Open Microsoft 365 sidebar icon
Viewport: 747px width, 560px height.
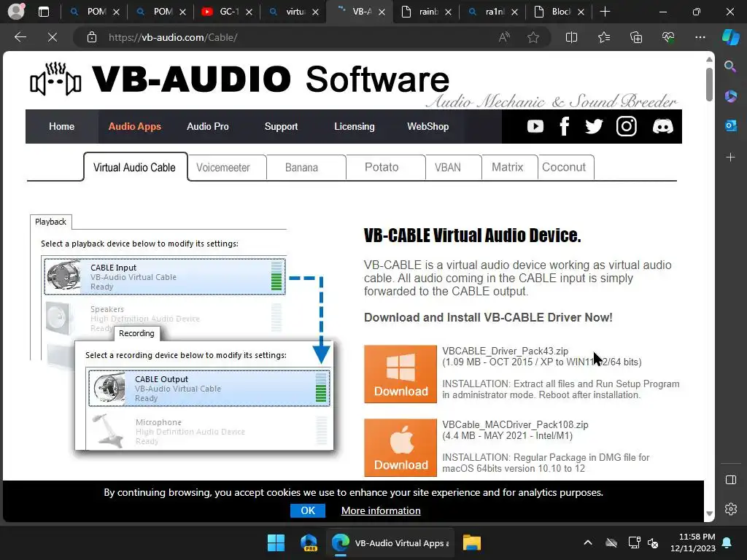point(730,96)
